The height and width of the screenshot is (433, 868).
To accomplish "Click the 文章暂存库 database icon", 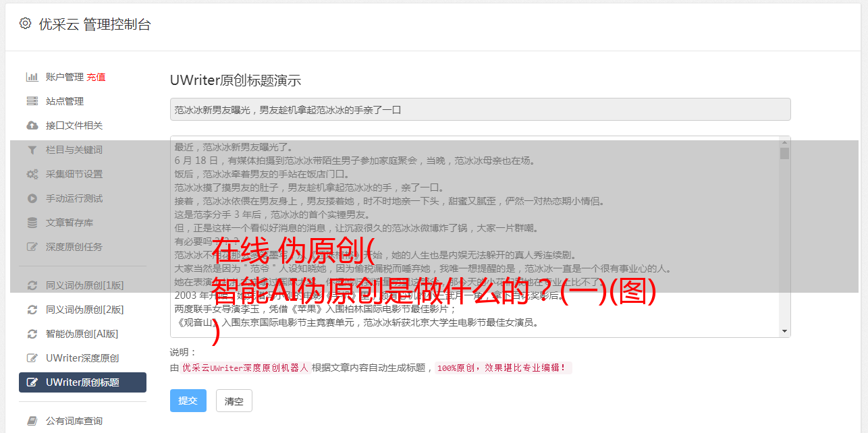I will (x=32, y=223).
